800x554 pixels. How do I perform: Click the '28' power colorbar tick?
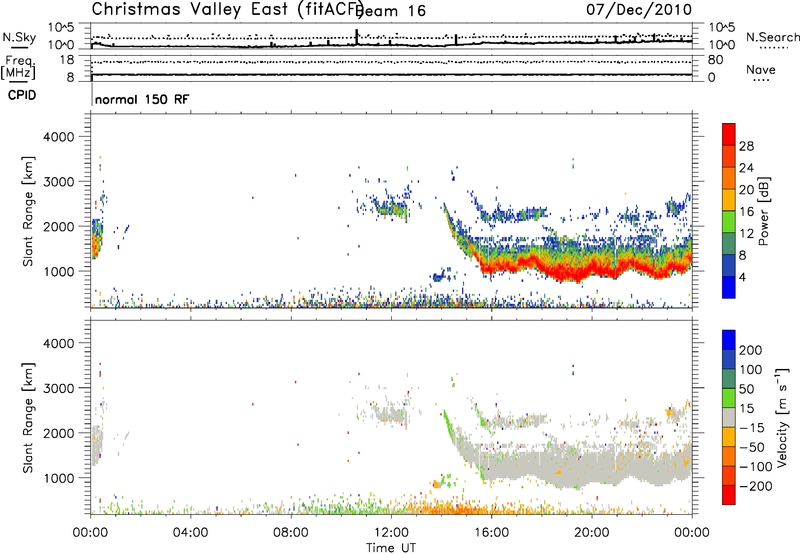point(746,146)
